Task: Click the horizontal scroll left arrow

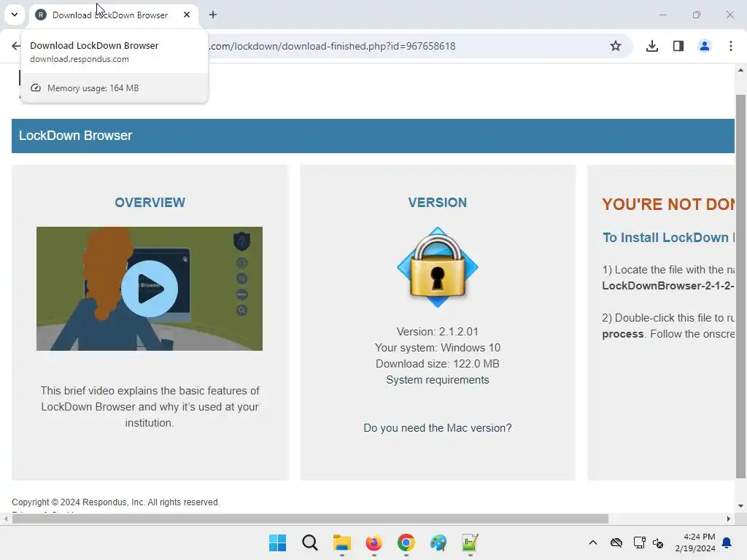Action: coord(5,518)
